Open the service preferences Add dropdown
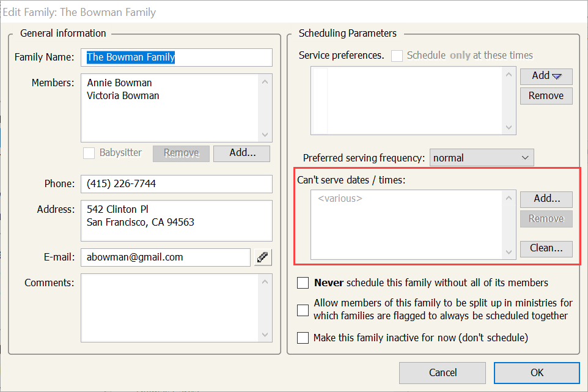Viewport: 588px width, 392px height. tap(546, 76)
